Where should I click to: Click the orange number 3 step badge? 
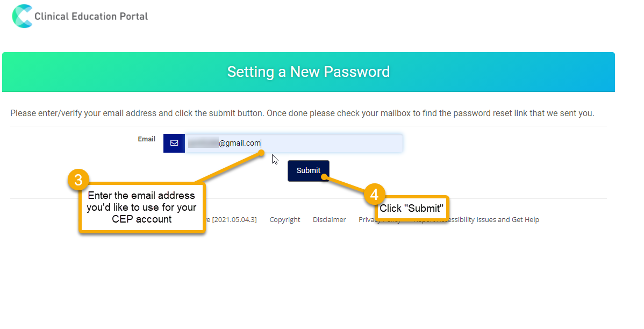pyautogui.click(x=78, y=180)
